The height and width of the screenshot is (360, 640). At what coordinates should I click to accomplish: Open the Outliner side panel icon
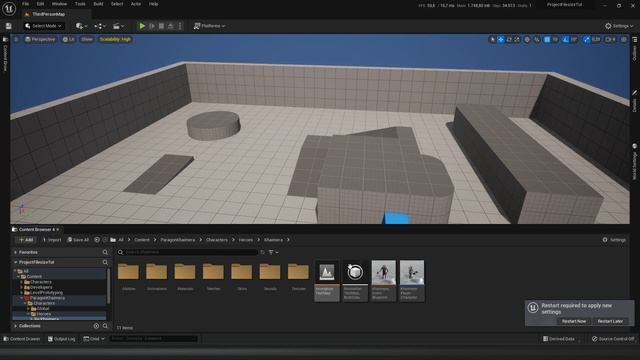click(635, 40)
